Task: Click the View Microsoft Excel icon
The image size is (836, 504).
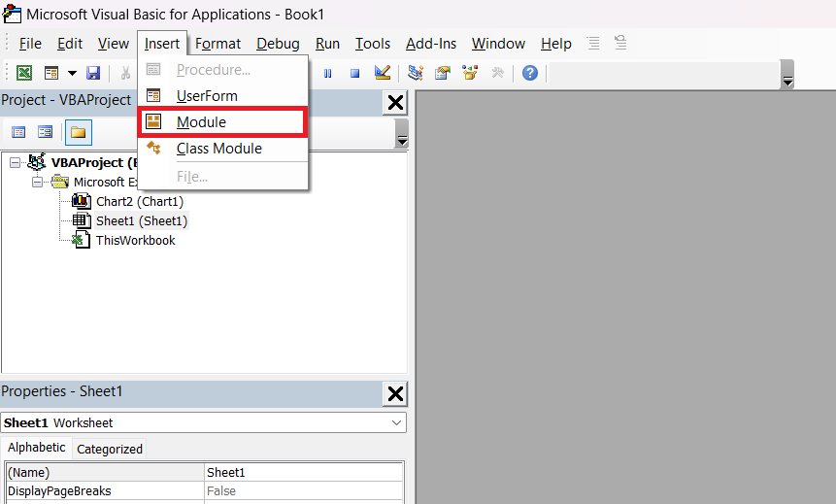Action: 24,73
